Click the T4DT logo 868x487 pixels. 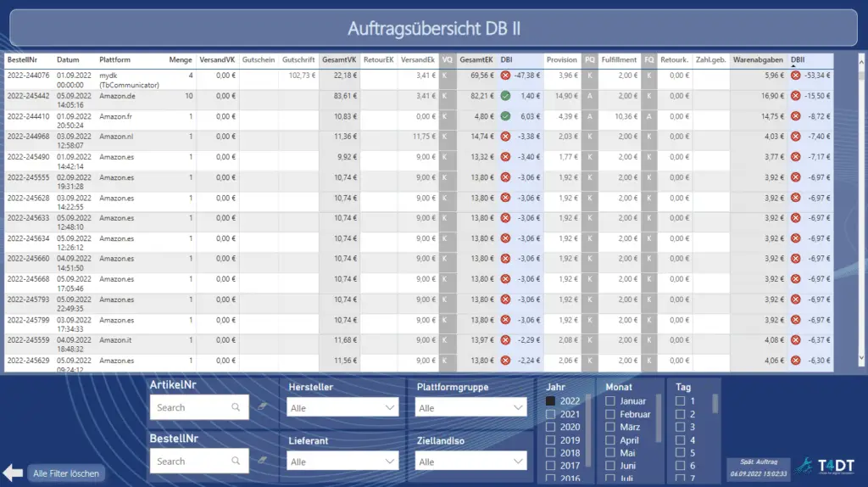826,467
